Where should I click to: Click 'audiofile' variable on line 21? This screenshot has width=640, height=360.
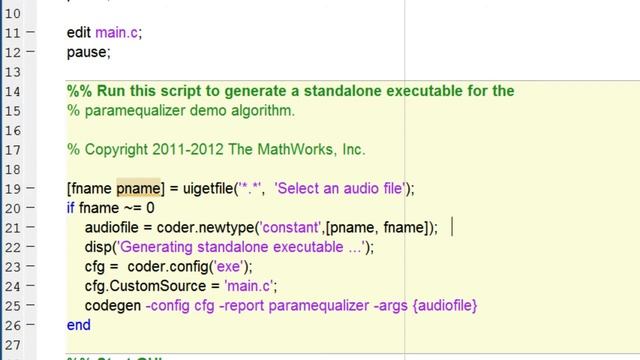click(111, 227)
